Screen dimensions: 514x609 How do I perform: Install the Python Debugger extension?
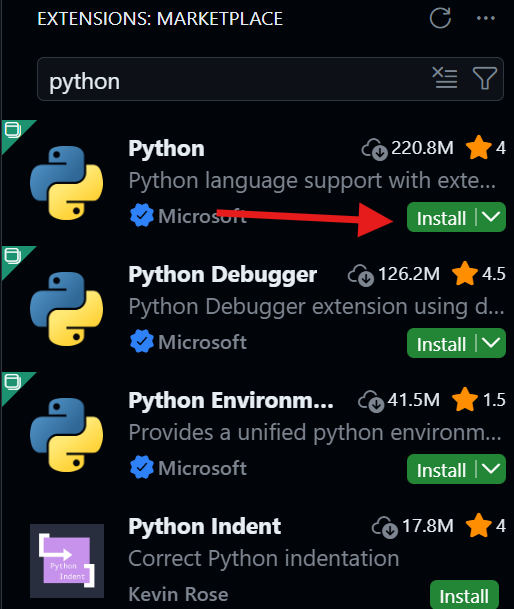pos(441,343)
